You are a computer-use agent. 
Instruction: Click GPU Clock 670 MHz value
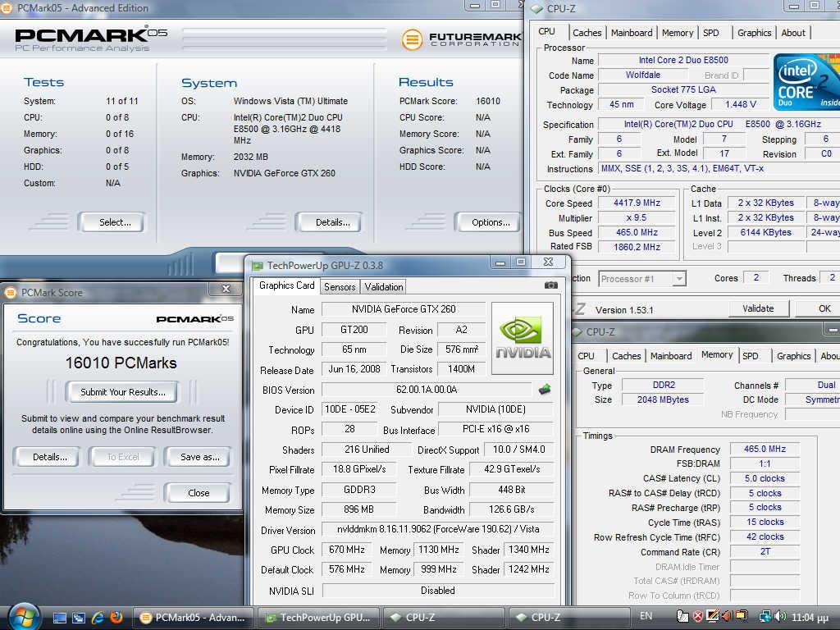(x=347, y=550)
